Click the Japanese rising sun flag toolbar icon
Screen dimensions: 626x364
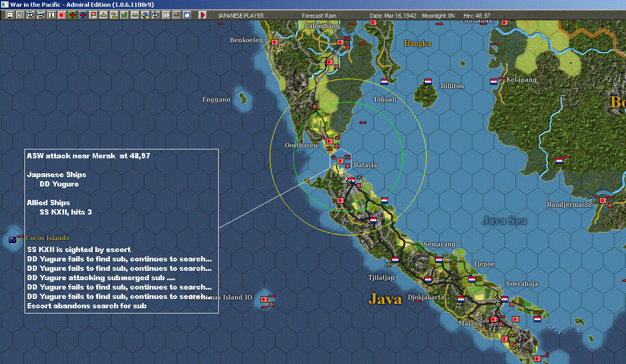pyautogui.click(x=62, y=15)
